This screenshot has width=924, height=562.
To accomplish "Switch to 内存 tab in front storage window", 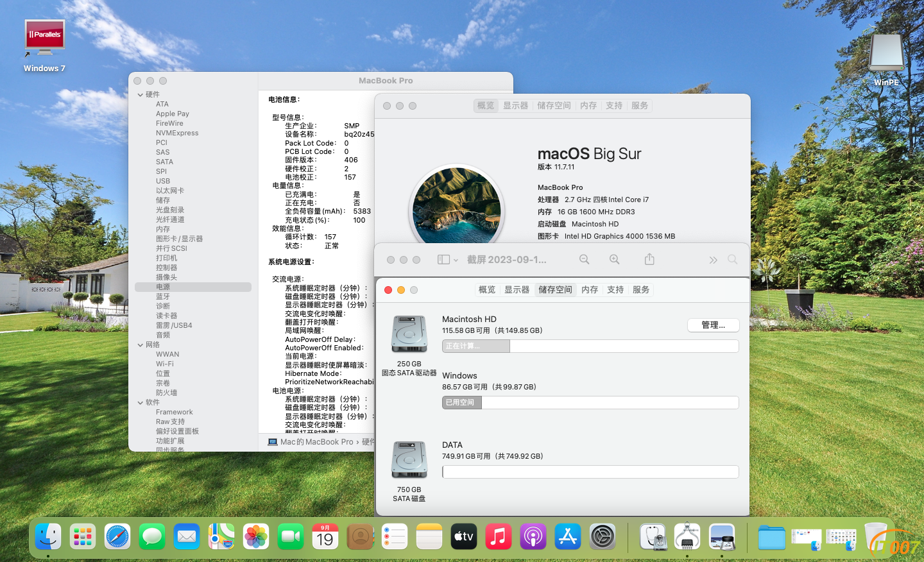I will (590, 290).
